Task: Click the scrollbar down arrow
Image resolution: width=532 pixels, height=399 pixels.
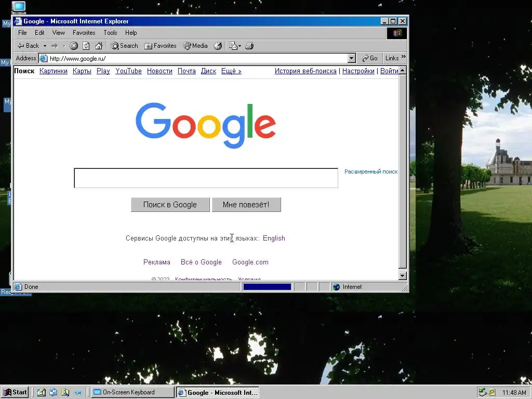Action: 403,275
